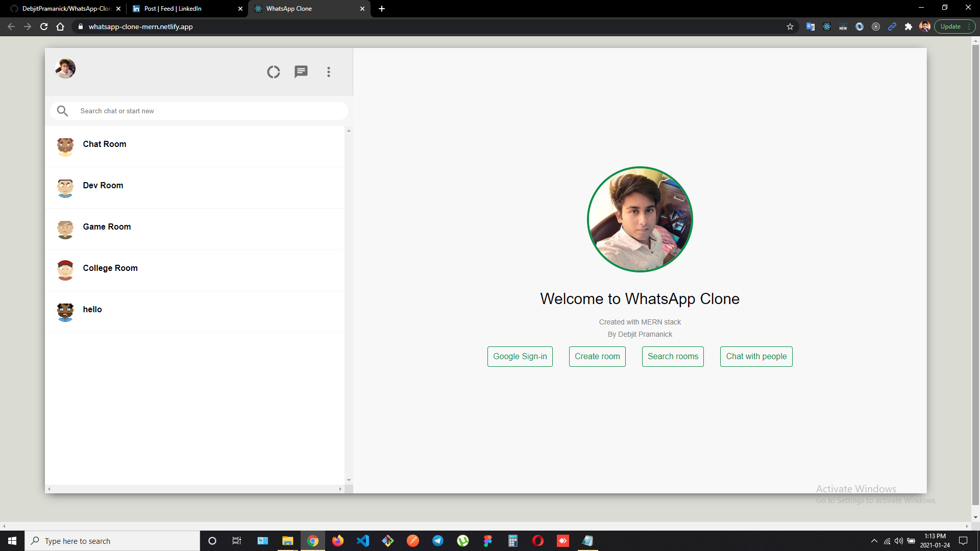Open new chat message icon
Image resolution: width=980 pixels, height=551 pixels.
click(301, 72)
